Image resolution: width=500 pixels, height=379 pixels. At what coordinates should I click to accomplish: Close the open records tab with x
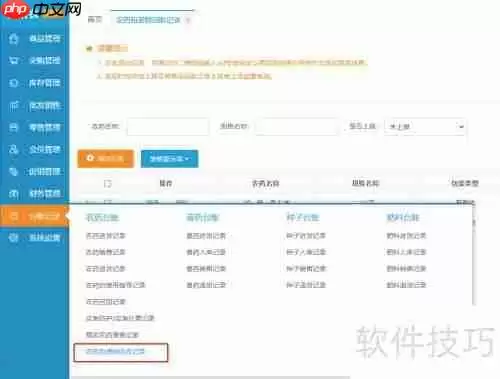(188, 20)
